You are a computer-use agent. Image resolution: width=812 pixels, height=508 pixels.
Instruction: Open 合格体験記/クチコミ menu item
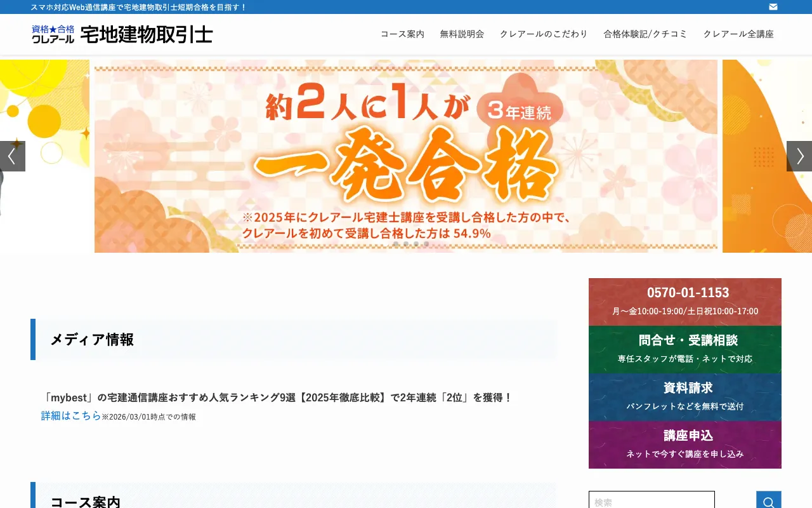(645, 34)
